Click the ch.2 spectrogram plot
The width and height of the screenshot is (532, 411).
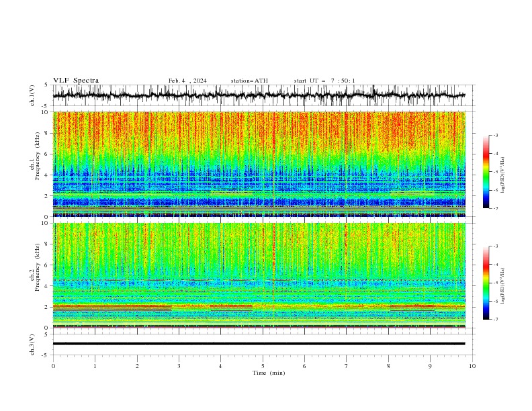[x=259, y=275]
